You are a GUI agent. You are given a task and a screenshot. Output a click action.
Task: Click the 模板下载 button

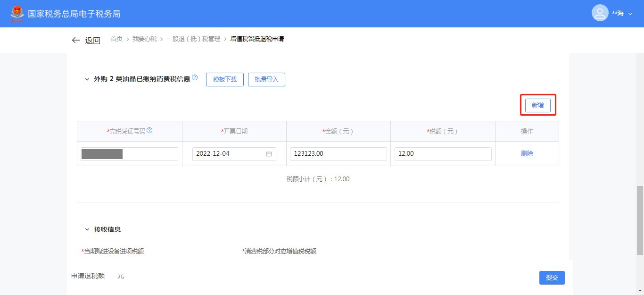coord(225,80)
